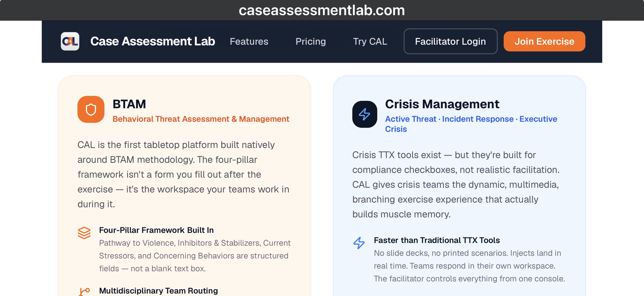Click Multidisciplinary Team Routing title
The height and width of the screenshot is (296, 644).
158,291
